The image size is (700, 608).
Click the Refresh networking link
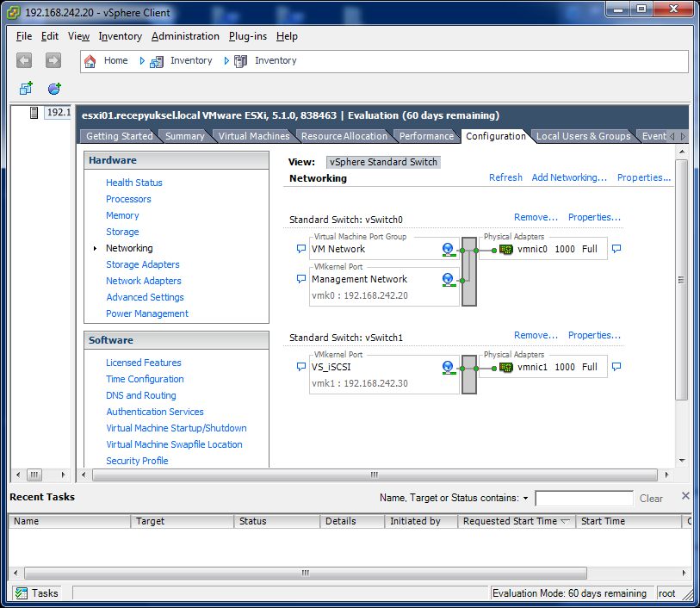[x=505, y=177]
